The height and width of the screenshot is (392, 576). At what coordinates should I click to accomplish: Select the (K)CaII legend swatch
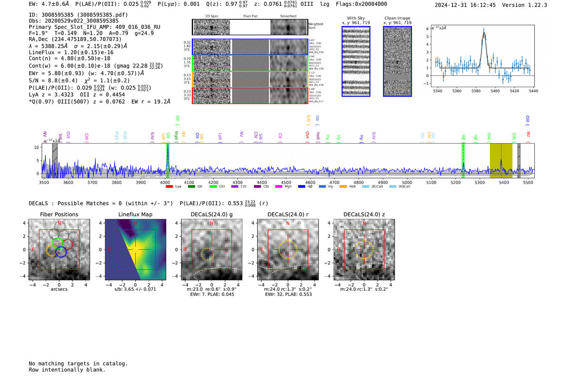(366, 187)
